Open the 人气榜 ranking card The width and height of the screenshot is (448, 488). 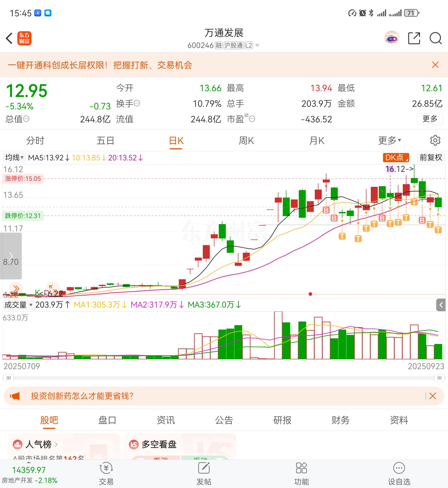(x=64, y=446)
